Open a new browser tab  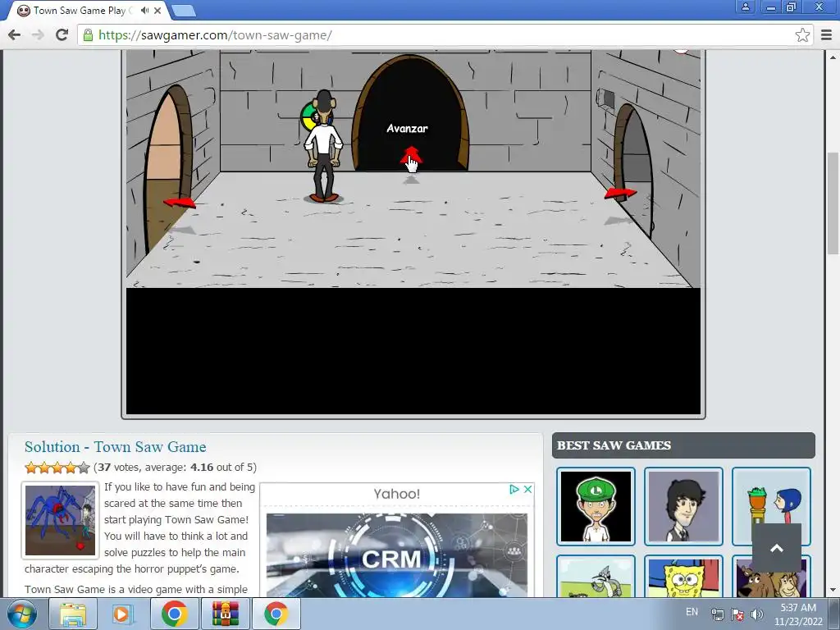[184, 10]
